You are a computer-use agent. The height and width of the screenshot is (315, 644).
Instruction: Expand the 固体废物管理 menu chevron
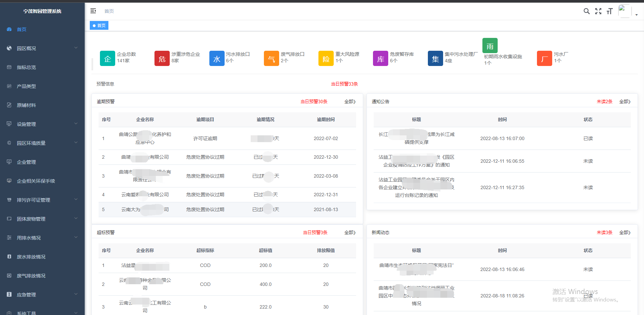76,219
